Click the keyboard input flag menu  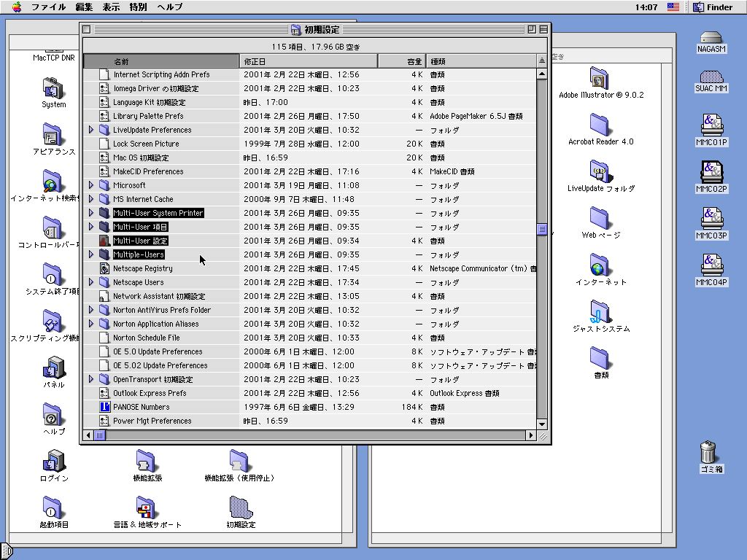click(x=673, y=7)
